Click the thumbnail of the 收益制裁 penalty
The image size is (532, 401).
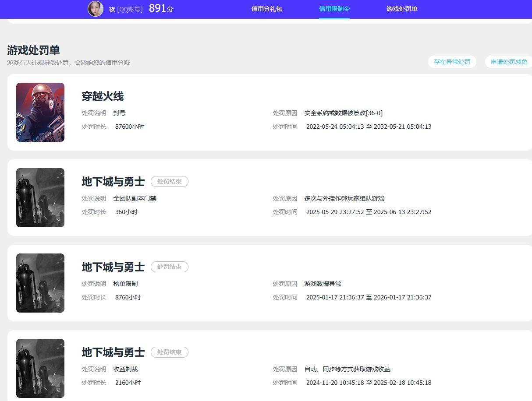click(40, 368)
